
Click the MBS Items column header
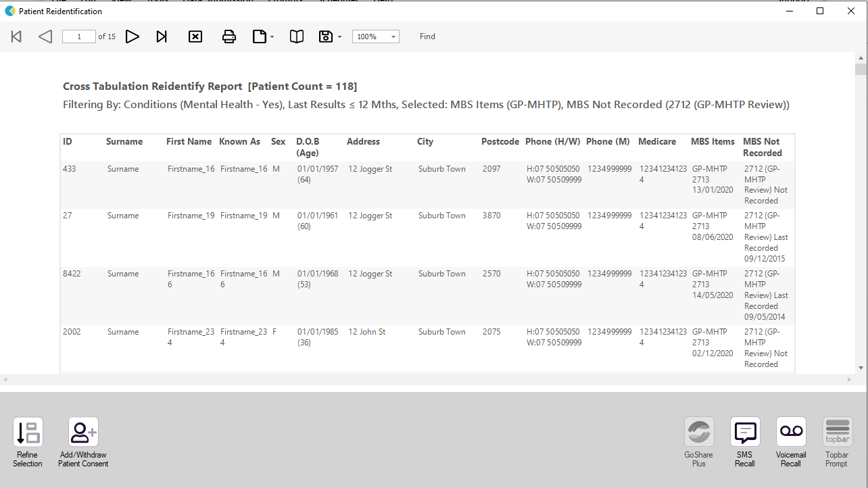point(713,141)
